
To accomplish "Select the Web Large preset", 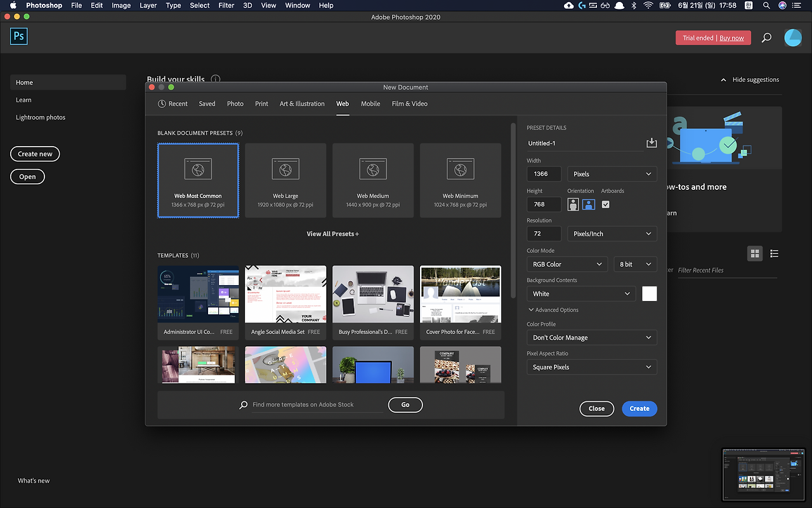I will 285,180.
